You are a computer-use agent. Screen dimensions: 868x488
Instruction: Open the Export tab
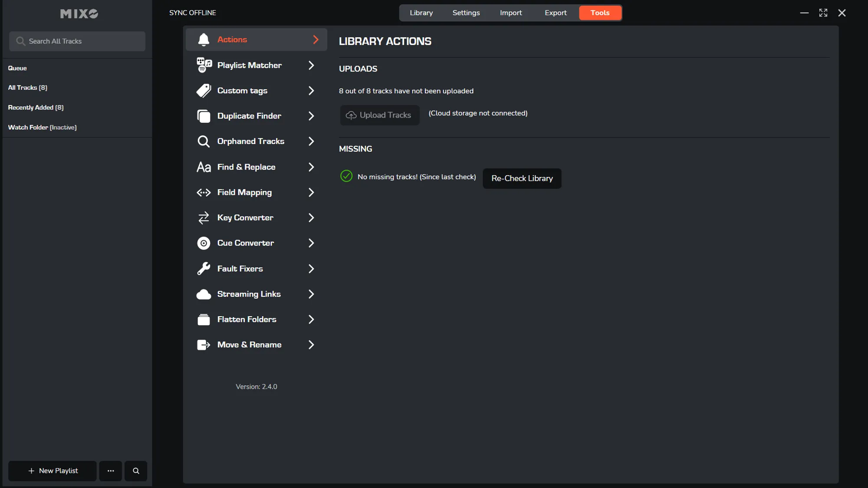[x=556, y=13]
